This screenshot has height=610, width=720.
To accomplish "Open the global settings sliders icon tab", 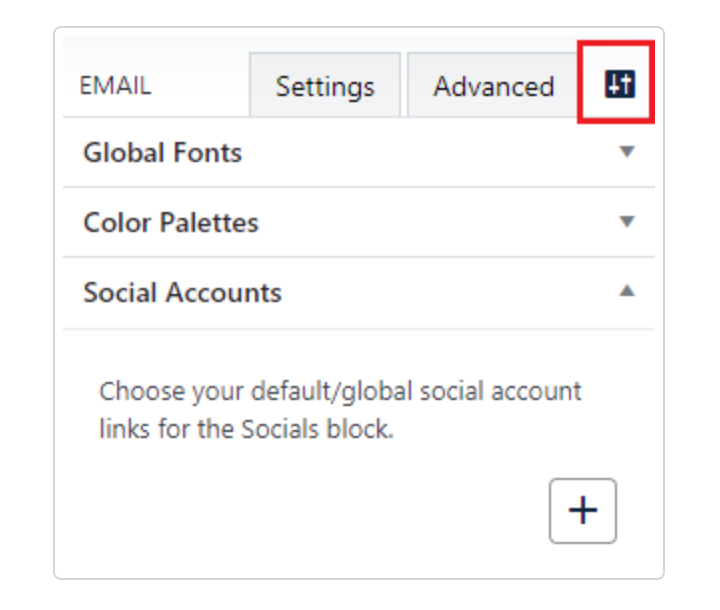I will [619, 85].
